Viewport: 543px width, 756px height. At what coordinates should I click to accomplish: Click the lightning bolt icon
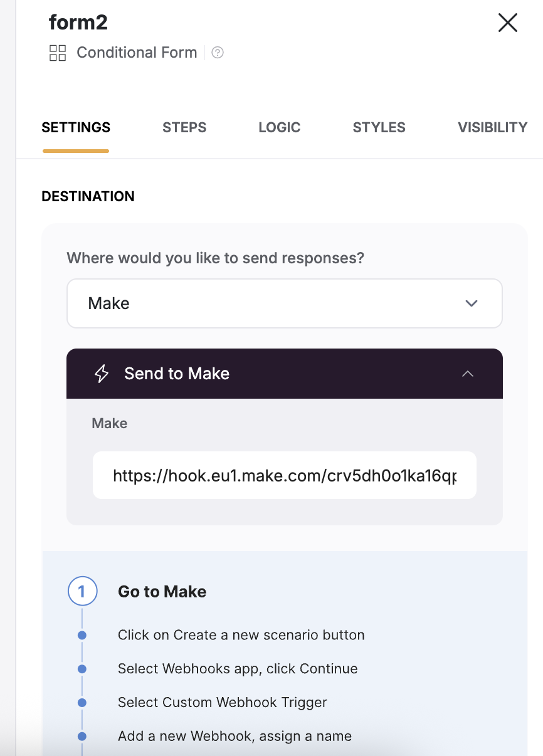102,374
